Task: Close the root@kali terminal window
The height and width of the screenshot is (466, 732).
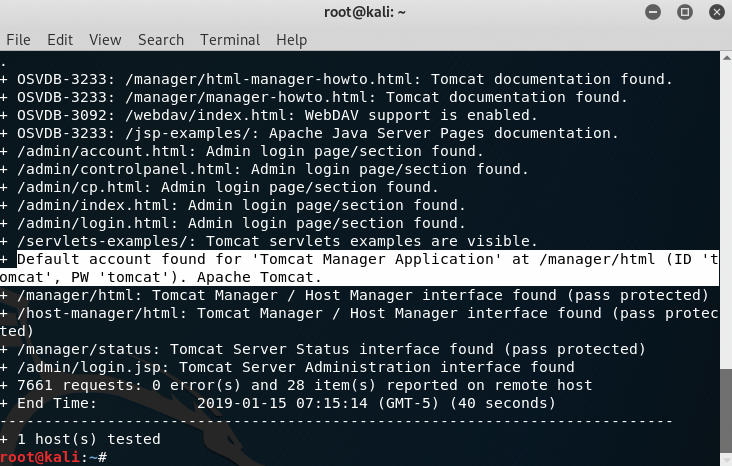Action: point(717,12)
